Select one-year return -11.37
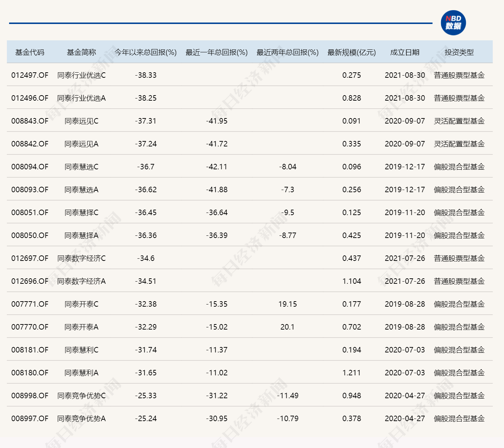The image size is (504, 448). click(x=217, y=350)
